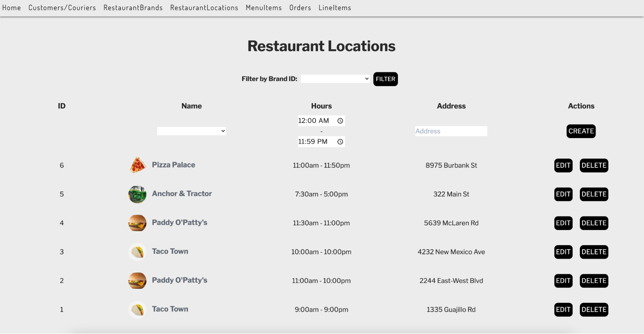Open the clock picker for 12:00 AM field

pos(340,121)
